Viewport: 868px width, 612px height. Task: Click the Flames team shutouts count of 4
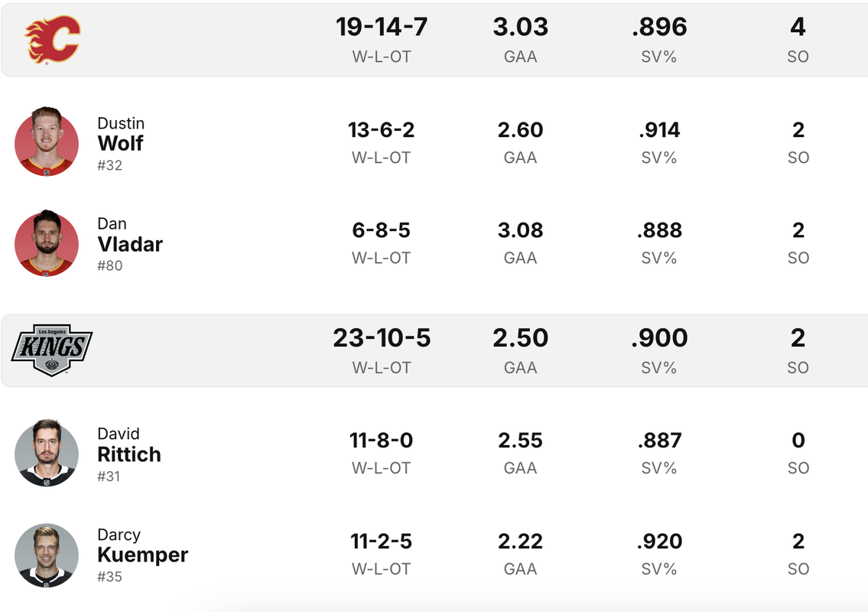coord(798,27)
